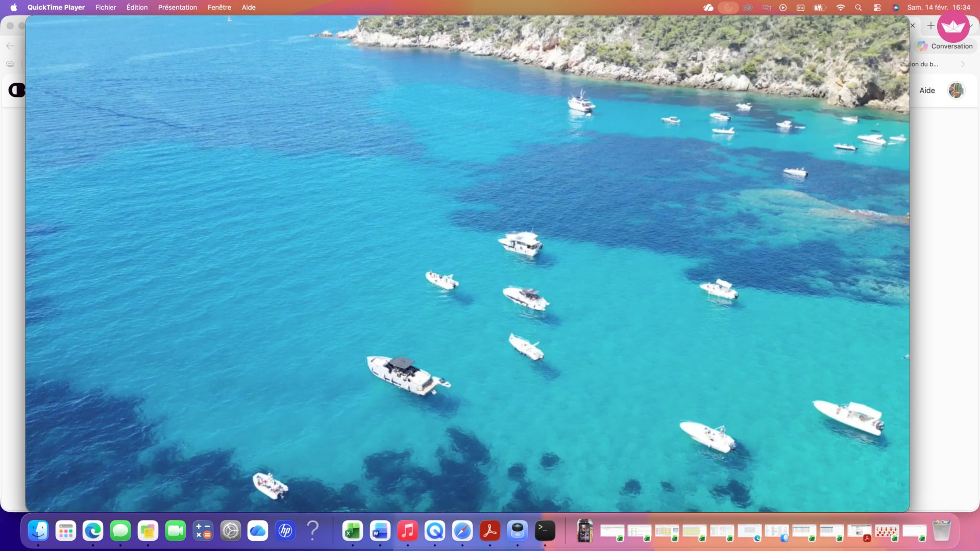Open the QuickTime Player dock icon
The width and height of the screenshot is (980, 551).
point(435,531)
